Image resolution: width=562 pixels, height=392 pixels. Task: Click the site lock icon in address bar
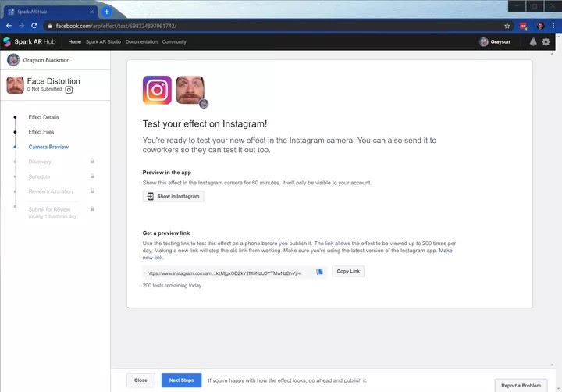click(x=50, y=26)
